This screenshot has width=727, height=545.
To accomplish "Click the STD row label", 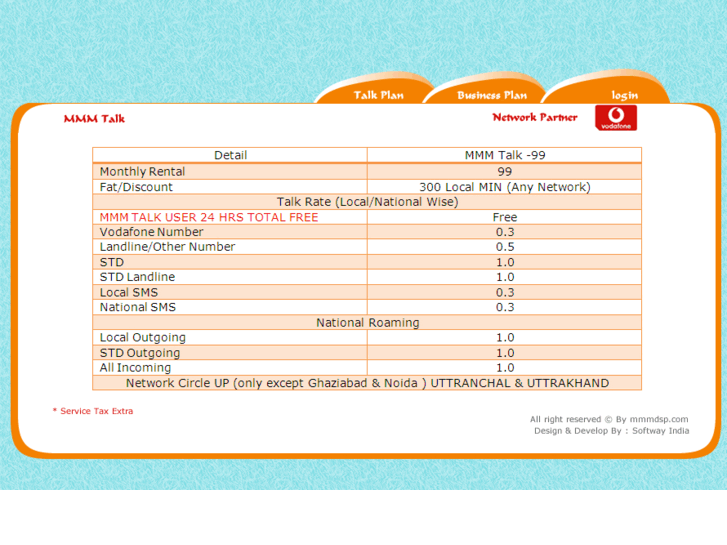I will coord(112,262).
